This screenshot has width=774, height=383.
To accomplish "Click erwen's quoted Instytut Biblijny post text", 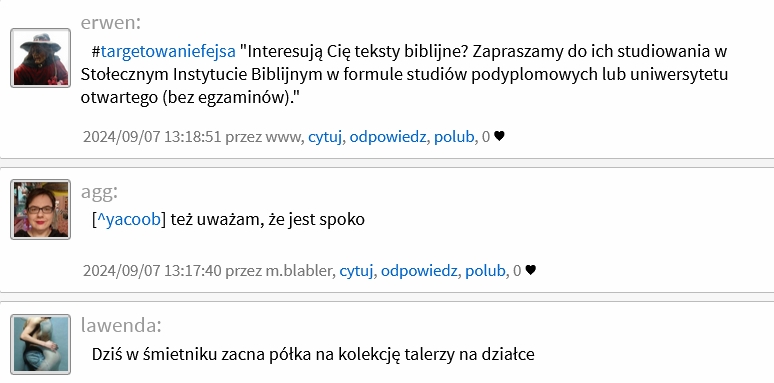I will (404, 75).
